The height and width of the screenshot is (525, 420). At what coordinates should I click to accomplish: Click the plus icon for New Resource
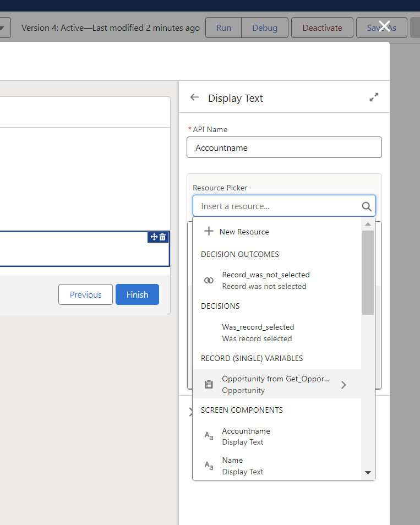[x=209, y=231]
